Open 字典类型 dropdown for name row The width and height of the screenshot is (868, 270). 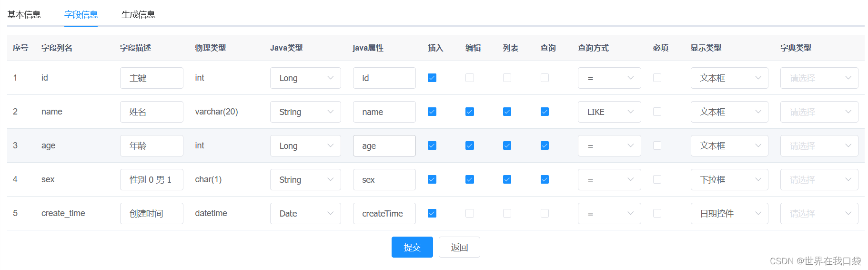(819, 112)
